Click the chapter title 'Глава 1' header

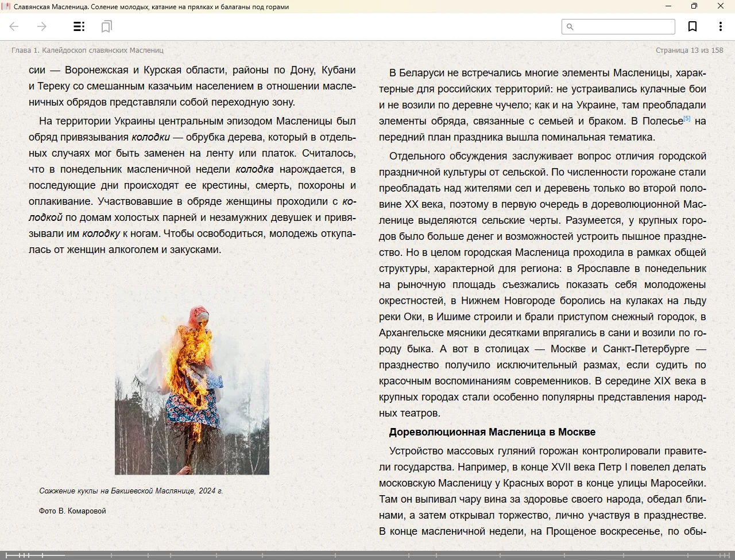tap(87, 50)
